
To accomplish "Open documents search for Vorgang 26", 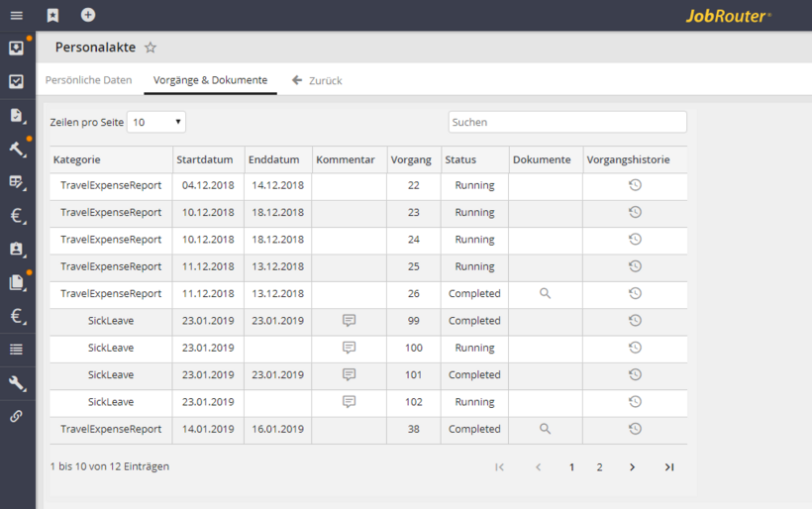I will [545, 294].
